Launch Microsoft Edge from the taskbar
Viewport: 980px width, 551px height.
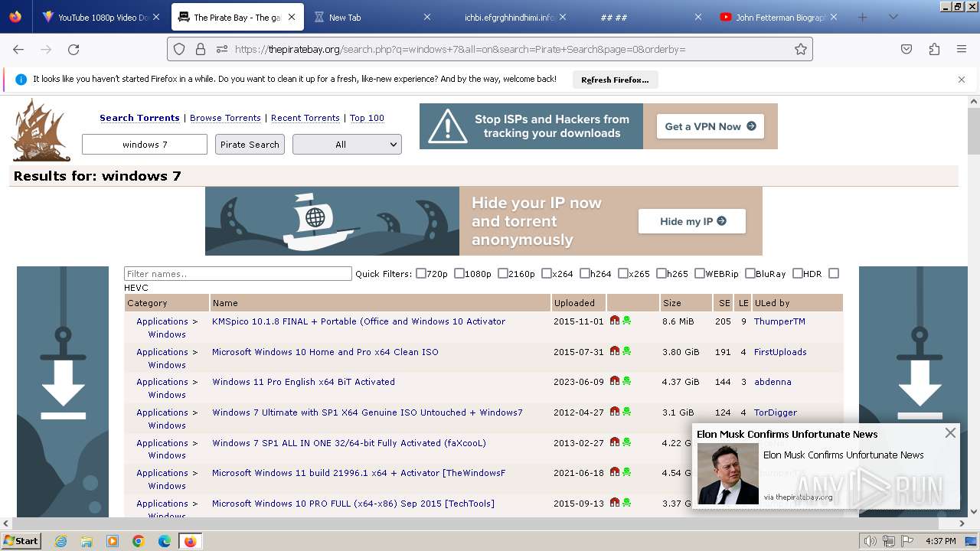pos(165,541)
